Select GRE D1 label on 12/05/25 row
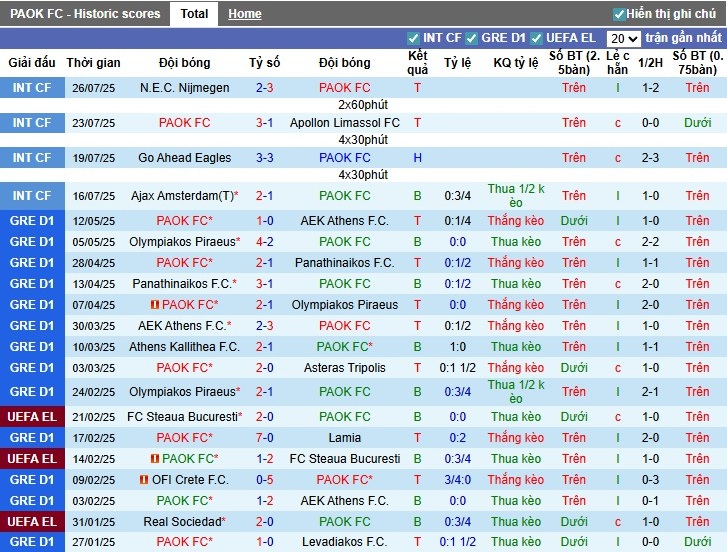The height and width of the screenshot is (552, 727). tap(32, 221)
